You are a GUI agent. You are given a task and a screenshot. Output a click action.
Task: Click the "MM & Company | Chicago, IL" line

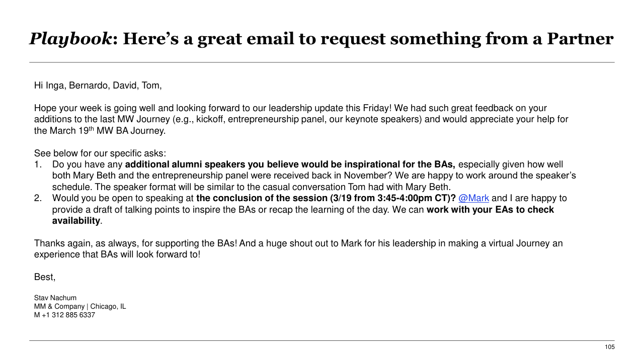point(80,307)
